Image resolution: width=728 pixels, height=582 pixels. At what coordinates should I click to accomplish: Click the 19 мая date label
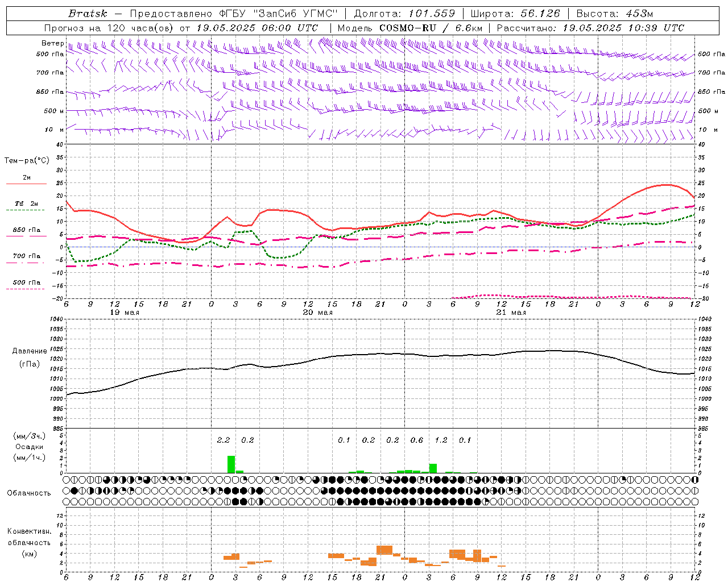point(125,313)
